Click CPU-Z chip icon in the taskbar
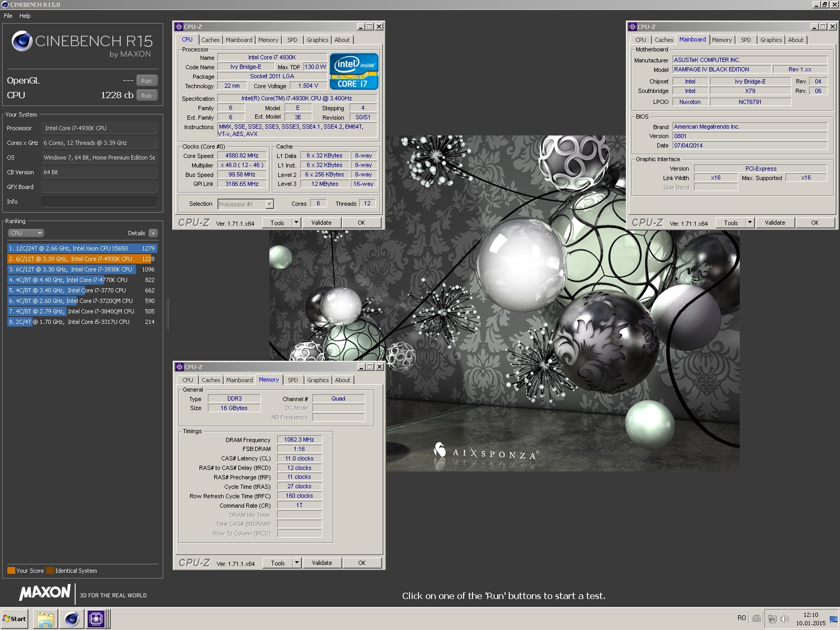The image size is (840, 630). point(96,619)
